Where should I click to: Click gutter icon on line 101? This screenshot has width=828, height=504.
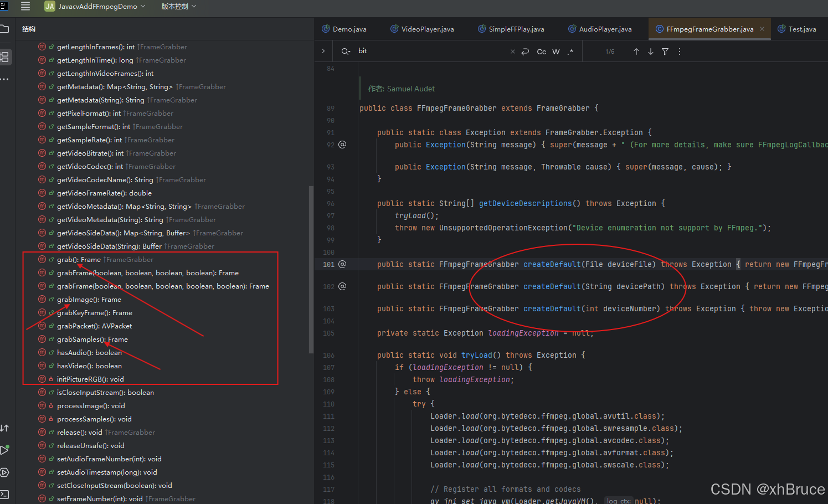tap(342, 264)
